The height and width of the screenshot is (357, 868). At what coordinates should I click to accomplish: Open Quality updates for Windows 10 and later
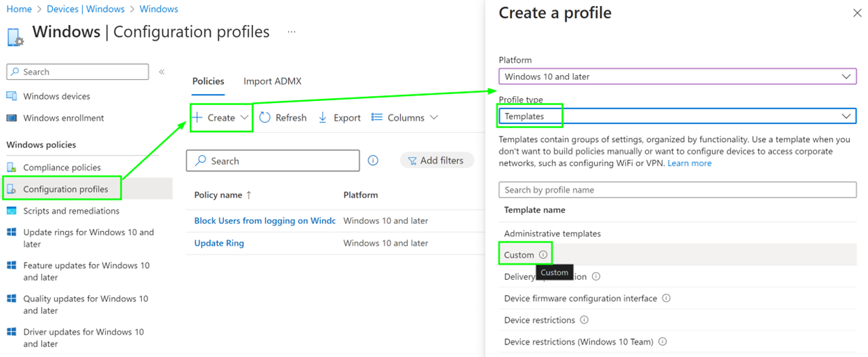[86, 305]
